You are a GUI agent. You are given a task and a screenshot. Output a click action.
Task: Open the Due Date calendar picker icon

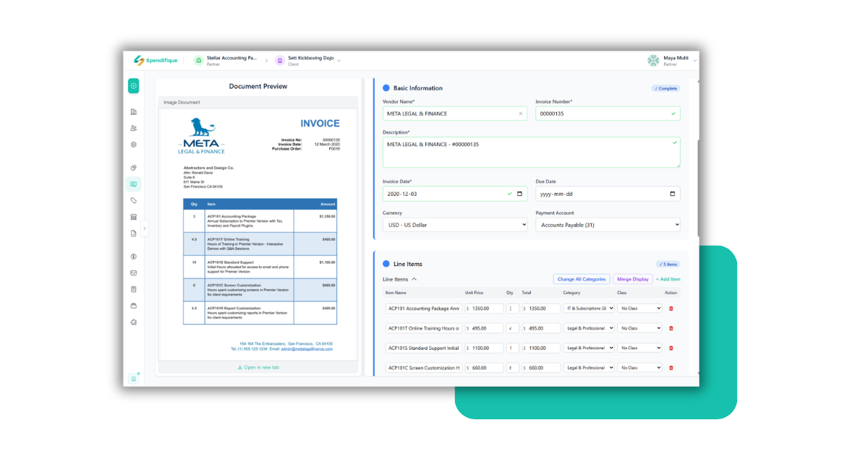point(673,194)
